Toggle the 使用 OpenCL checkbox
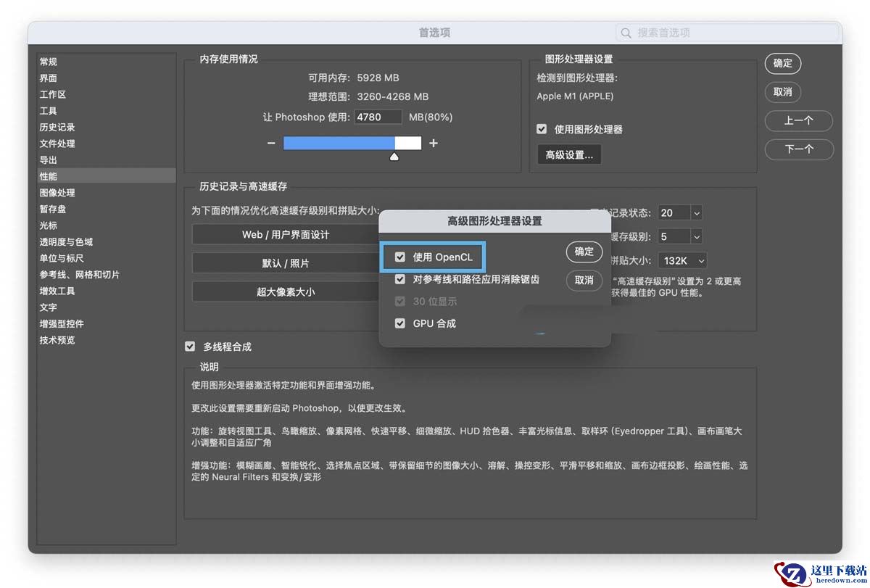The width and height of the screenshot is (870, 588). pos(400,257)
